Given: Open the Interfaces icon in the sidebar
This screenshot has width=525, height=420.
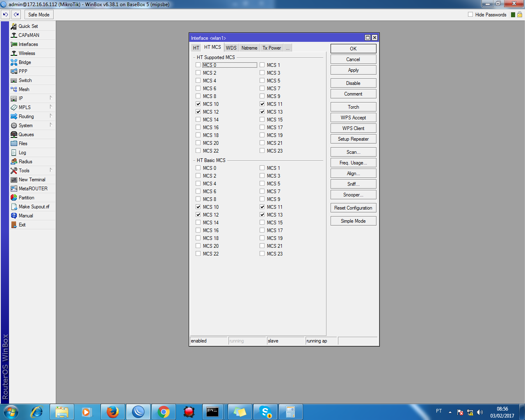Looking at the screenshot, I should click(14, 44).
